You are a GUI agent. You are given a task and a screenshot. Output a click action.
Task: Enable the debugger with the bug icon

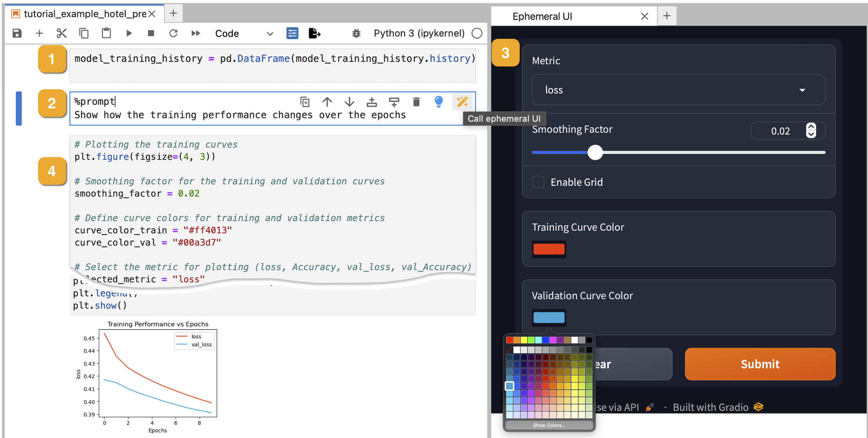click(x=356, y=33)
